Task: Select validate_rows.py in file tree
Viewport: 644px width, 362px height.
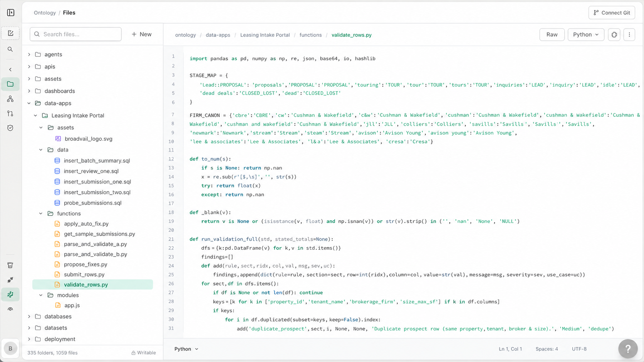Action: pos(92,285)
